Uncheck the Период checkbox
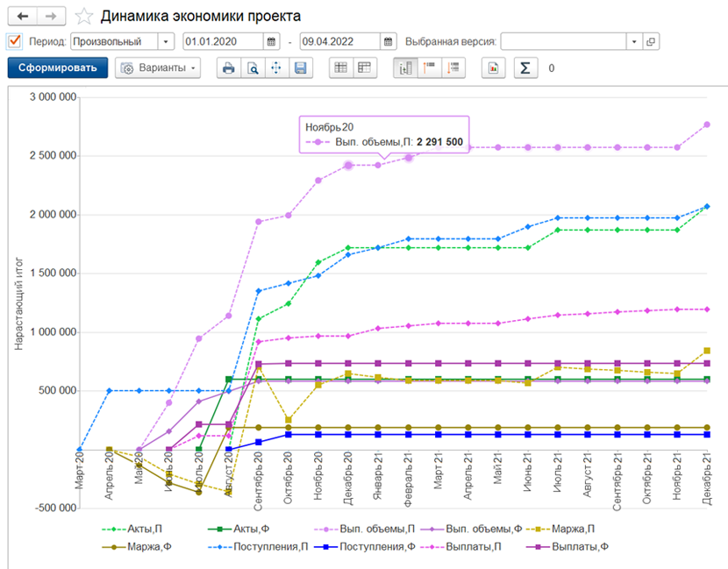 [x=14, y=41]
